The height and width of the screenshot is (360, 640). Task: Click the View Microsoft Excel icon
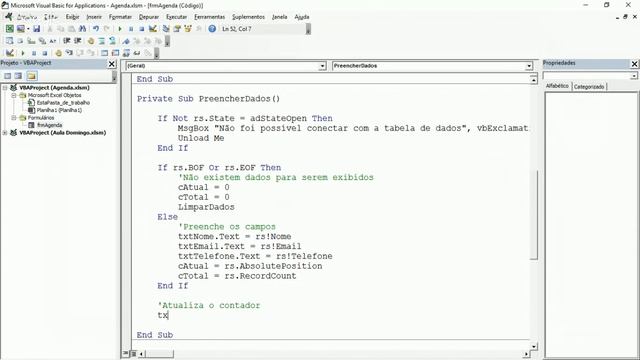[x=9, y=29]
